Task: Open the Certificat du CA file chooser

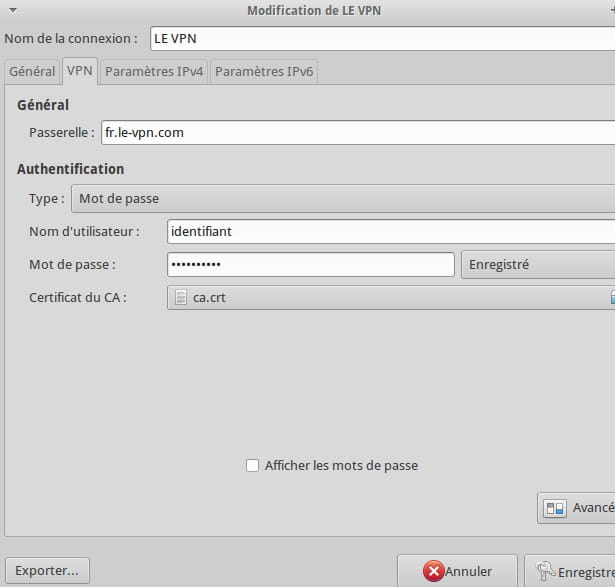Action: click(x=391, y=298)
